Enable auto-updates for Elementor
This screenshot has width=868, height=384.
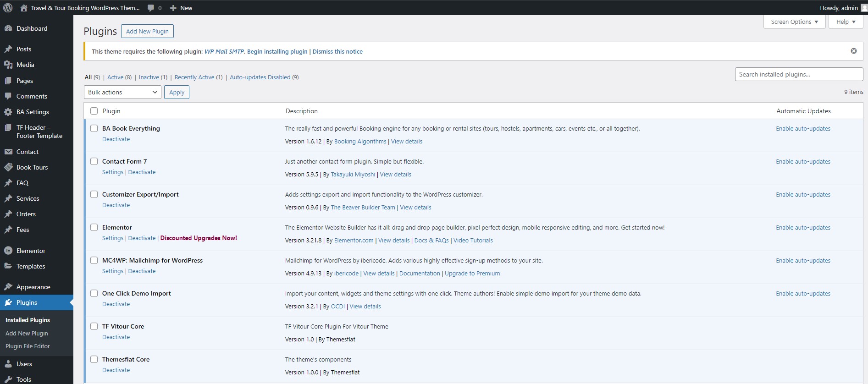pyautogui.click(x=803, y=227)
